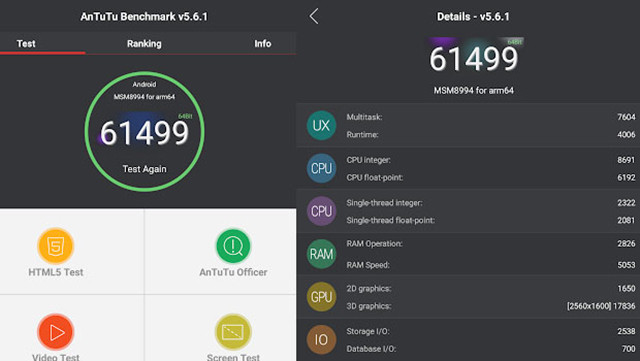This screenshot has height=361, width=640.
Task: Tap the UX category badge
Action: click(321, 125)
